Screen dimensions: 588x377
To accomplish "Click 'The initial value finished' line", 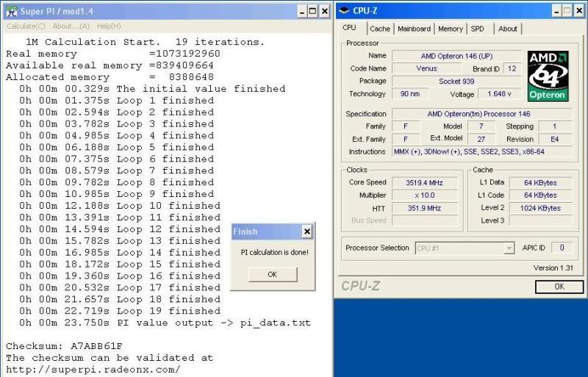I will 152,88.
